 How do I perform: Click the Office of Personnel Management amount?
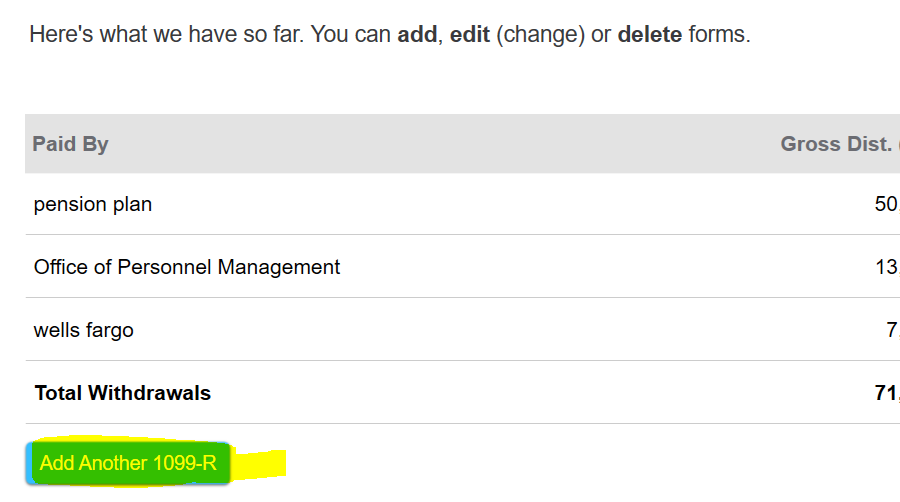pos(887,267)
